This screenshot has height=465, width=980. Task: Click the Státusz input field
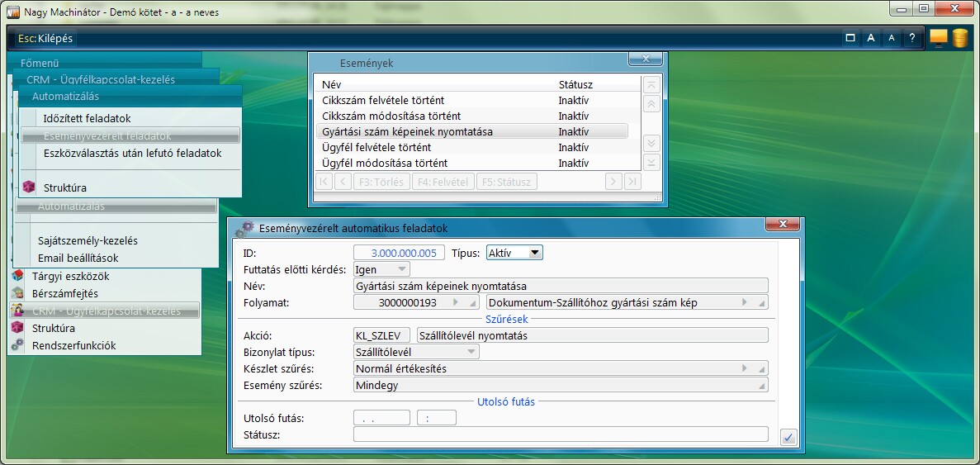[560, 434]
